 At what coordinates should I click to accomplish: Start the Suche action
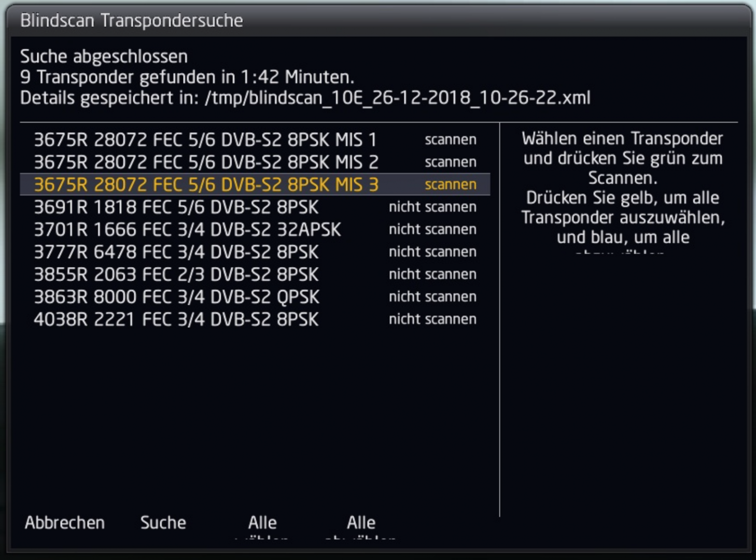click(163, 523)
